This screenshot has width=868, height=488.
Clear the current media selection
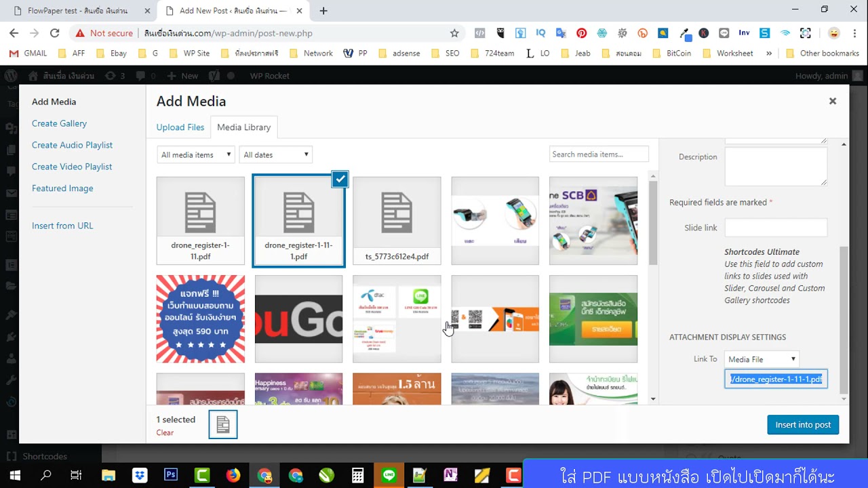165,432
